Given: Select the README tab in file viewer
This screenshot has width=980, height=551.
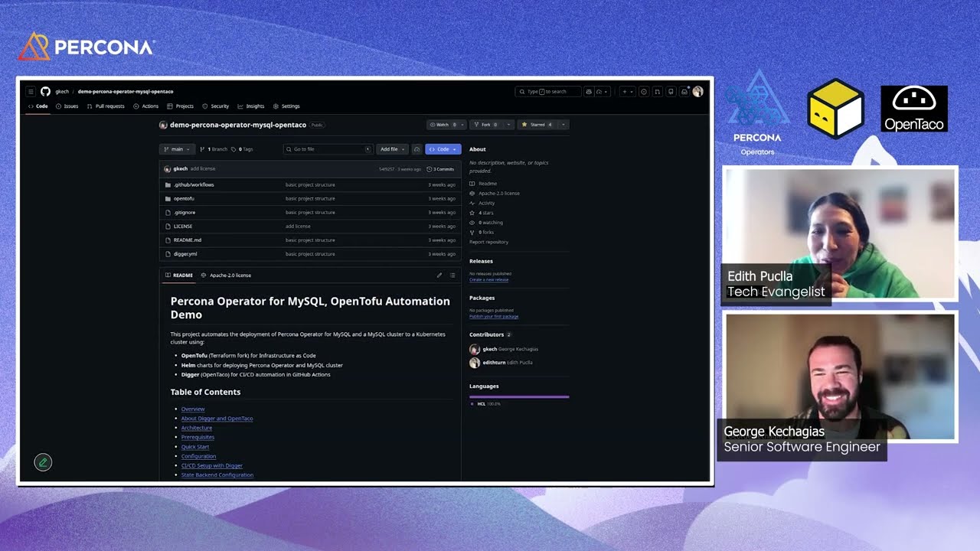Looking at the screenshot, I should pos(179,275).
